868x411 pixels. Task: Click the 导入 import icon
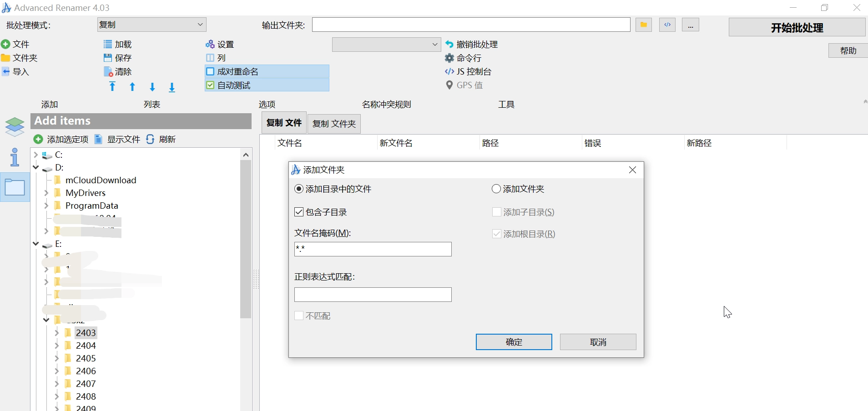click(x=5, y=71)
